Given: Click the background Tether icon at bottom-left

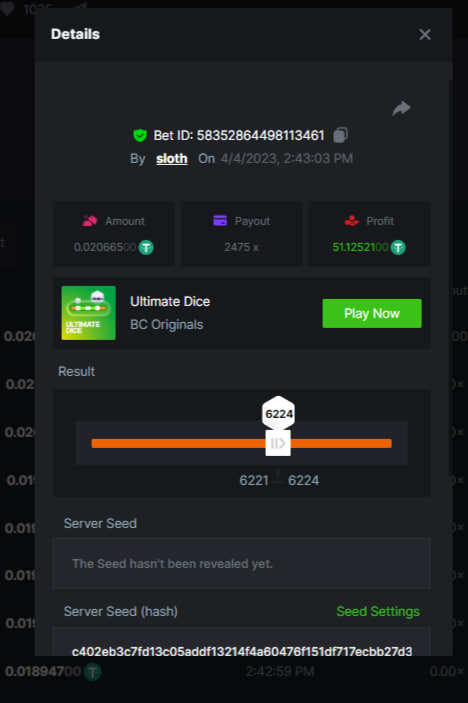Looking at the screenshot, I should point(93,672).
